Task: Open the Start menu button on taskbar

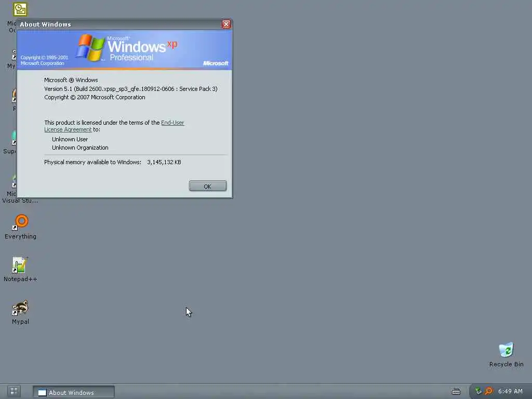Action: 14,391
